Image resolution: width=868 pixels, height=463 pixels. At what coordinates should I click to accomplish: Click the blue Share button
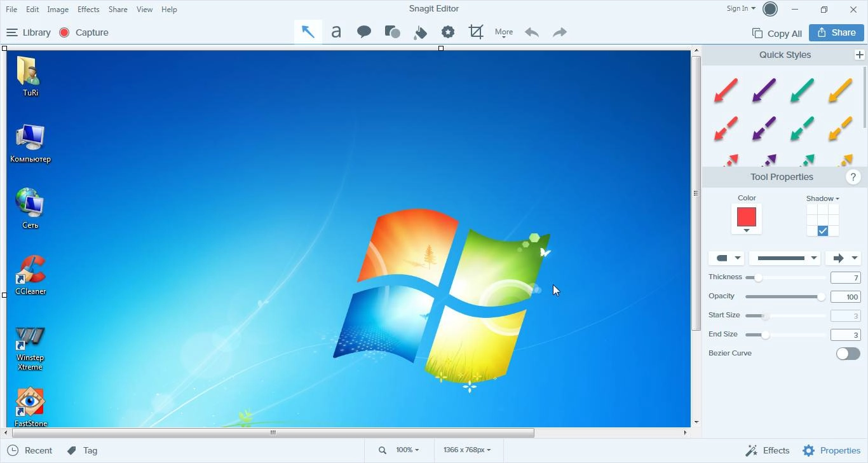coord(836,32)
